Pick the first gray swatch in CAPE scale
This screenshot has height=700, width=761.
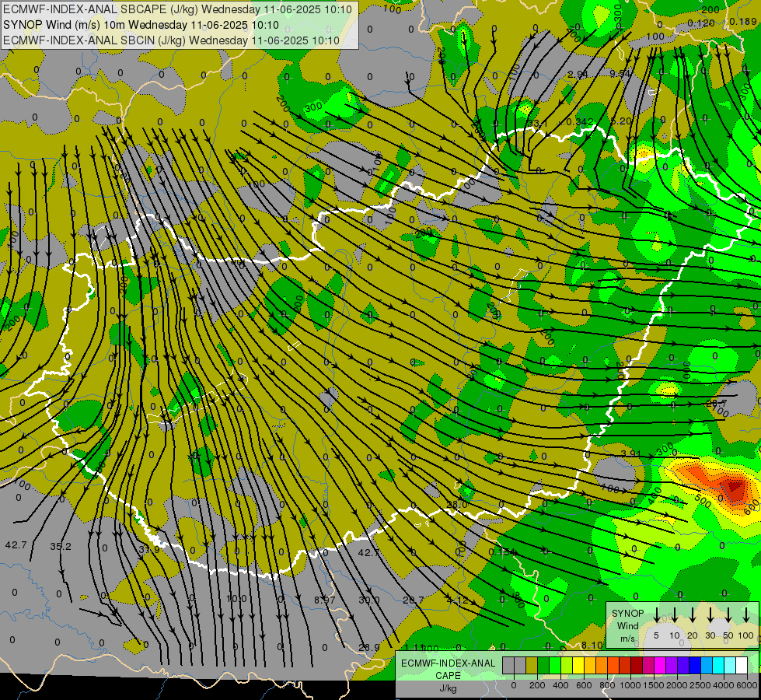point(508,665)
